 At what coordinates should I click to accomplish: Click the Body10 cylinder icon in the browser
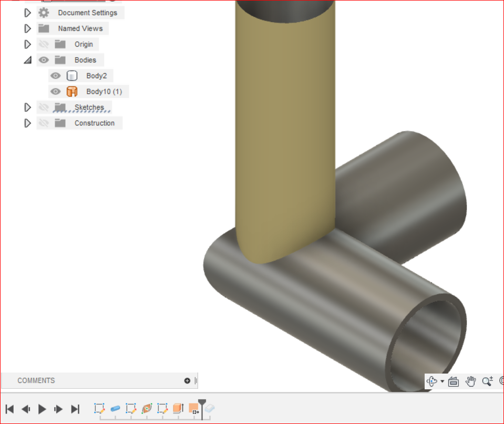72,91
